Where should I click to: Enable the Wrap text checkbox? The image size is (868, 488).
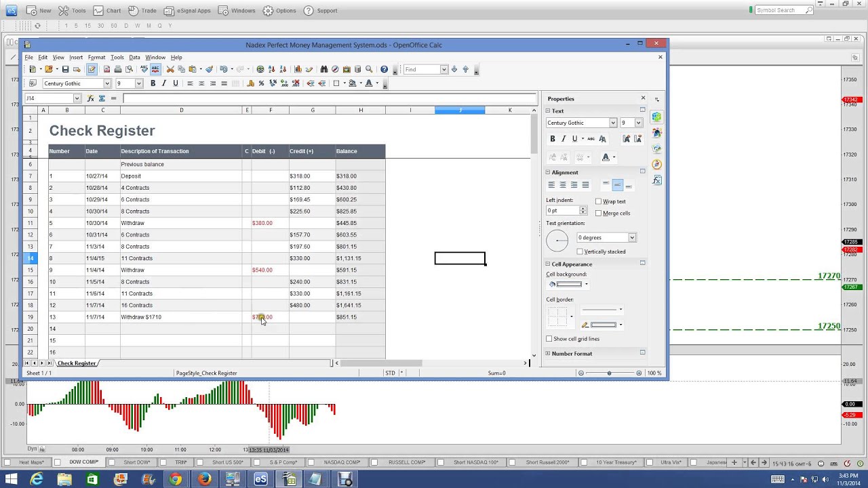coord(598,201)
